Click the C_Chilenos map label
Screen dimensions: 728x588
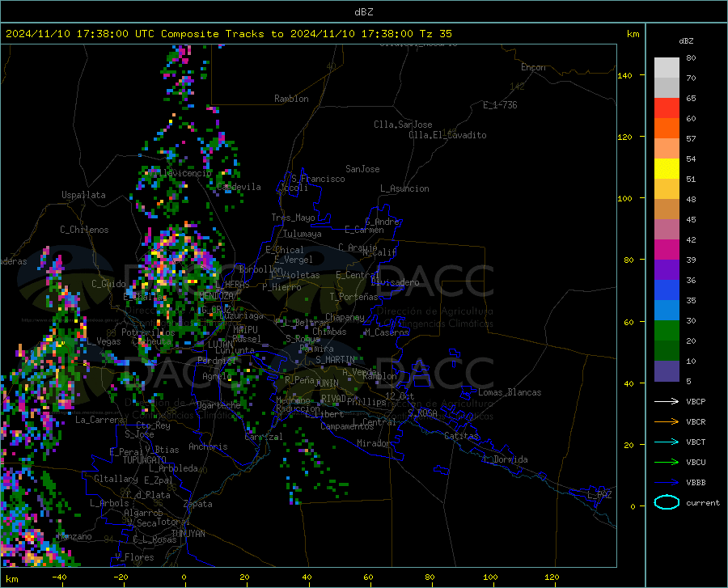[84, 230]
